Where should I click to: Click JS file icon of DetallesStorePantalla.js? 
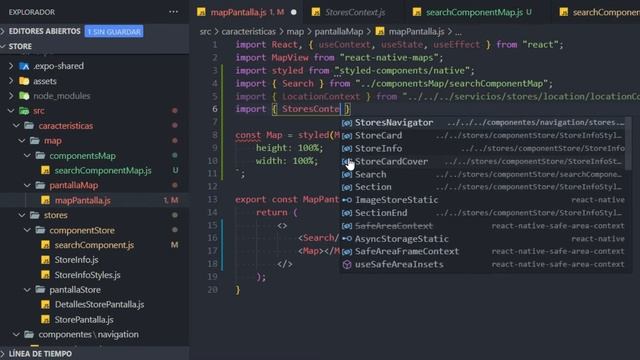(x=45, y=304)
